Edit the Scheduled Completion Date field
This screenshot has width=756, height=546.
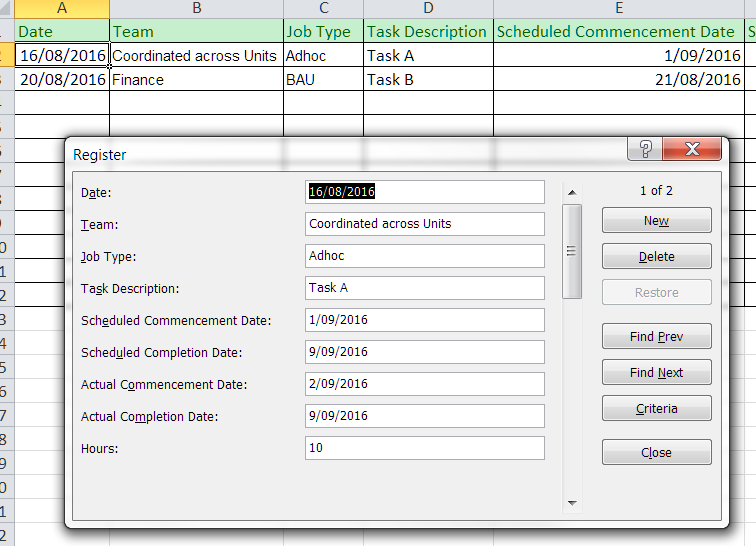point(425,352)
